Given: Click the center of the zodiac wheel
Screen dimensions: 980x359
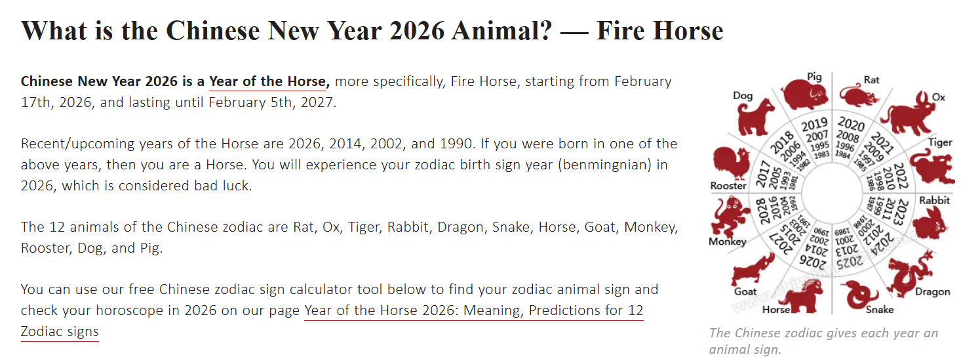Looking at the screenshot, I should point(832,195).
